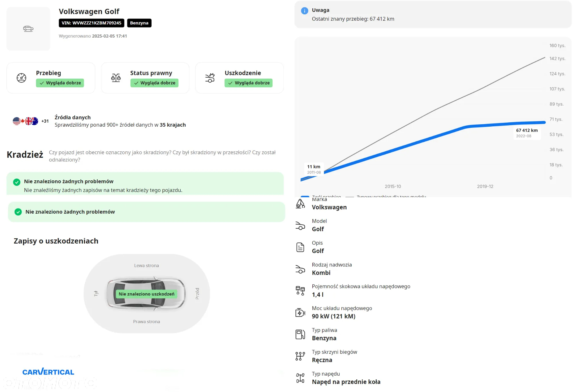Click the carVertical logo
Image resolution: width=588 pixels, height=392 pixels.
48,372
